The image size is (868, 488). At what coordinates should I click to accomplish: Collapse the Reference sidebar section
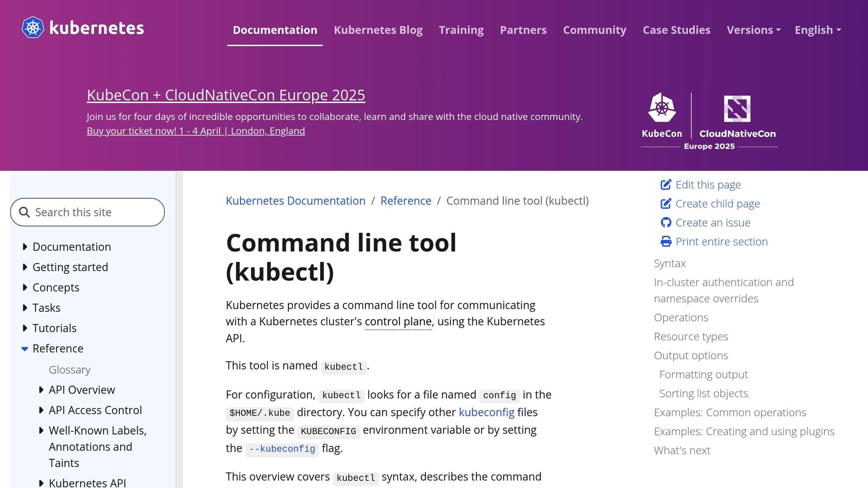(x=24, y=349)
